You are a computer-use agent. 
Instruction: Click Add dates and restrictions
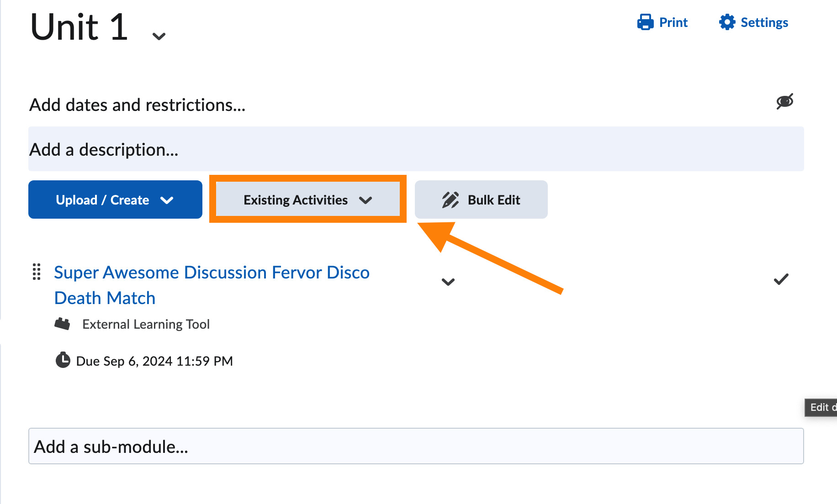click(137, 105)
